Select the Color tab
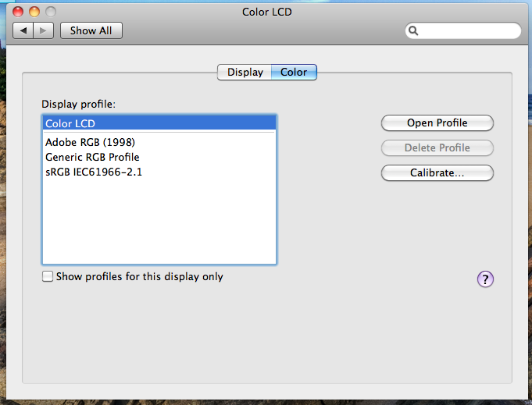532x405 pixels. click(x=294, y=73)
